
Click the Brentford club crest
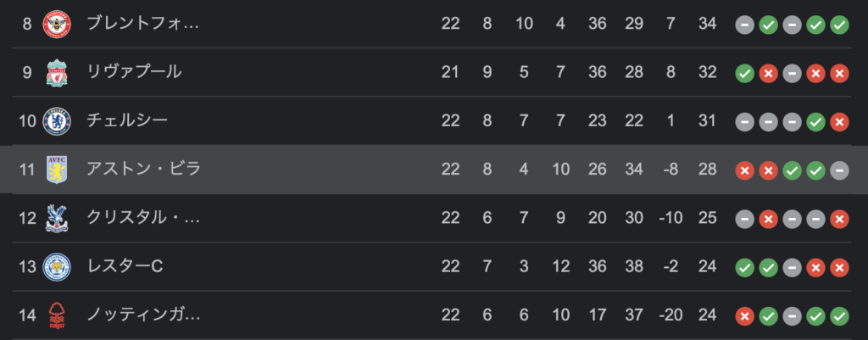pos(57,25)
